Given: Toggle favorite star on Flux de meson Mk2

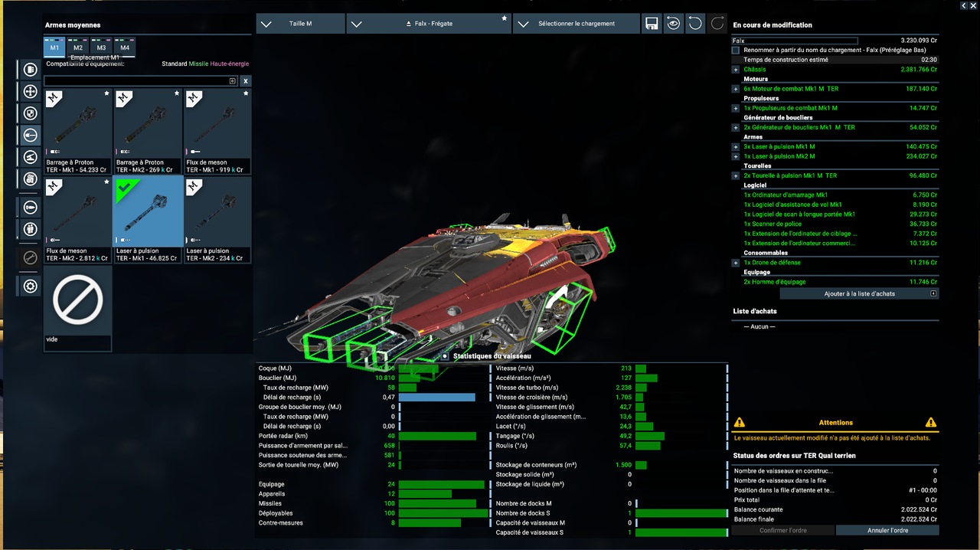Looking at the screenshot, I should 106,182.
